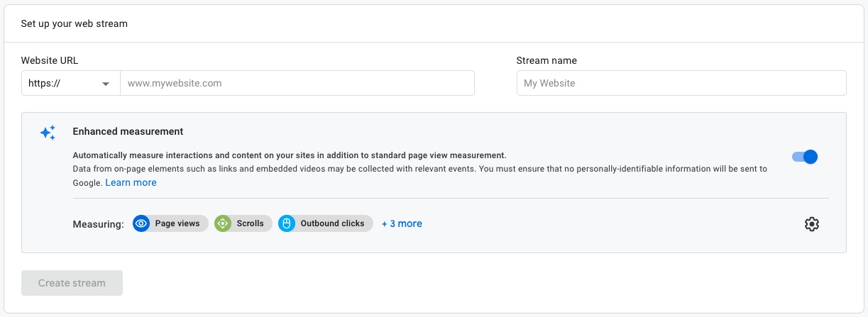Disable the Enhanced measurement switch

pos(805,157)
